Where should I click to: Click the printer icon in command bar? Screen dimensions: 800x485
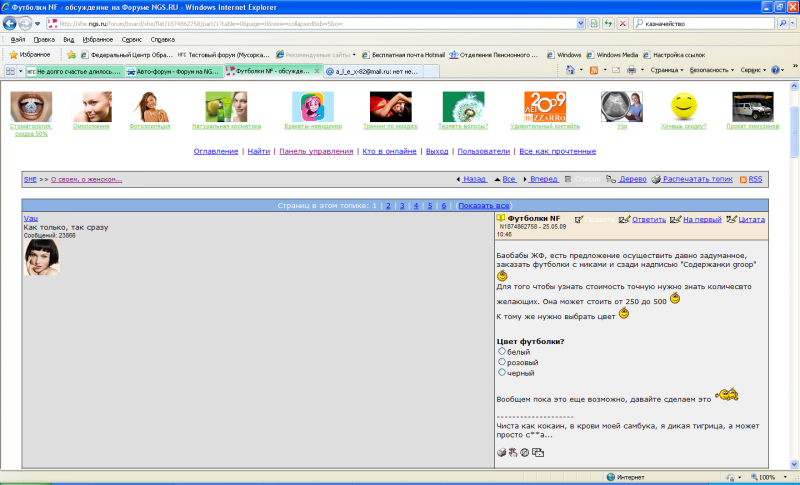(631, 70)
